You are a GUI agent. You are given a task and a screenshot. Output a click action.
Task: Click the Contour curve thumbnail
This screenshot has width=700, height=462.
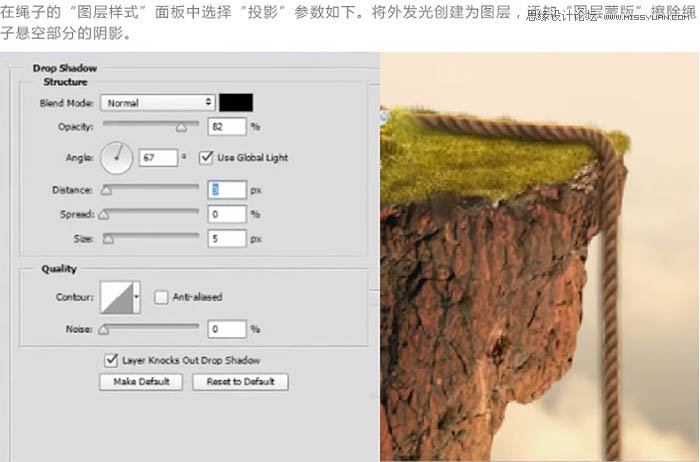[x=116, y=297]
